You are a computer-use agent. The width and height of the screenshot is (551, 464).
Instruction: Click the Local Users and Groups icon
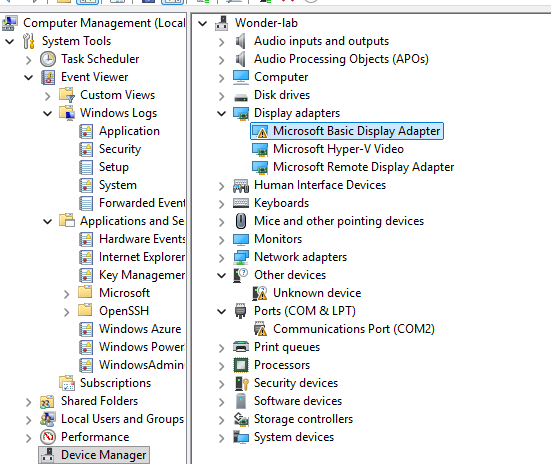tap(48, 419)
